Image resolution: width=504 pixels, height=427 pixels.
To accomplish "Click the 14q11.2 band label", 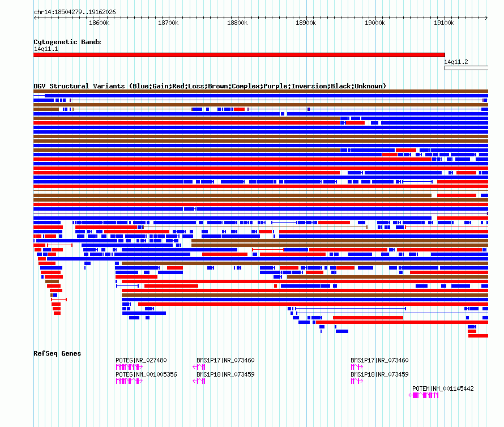I will (456, 62).
